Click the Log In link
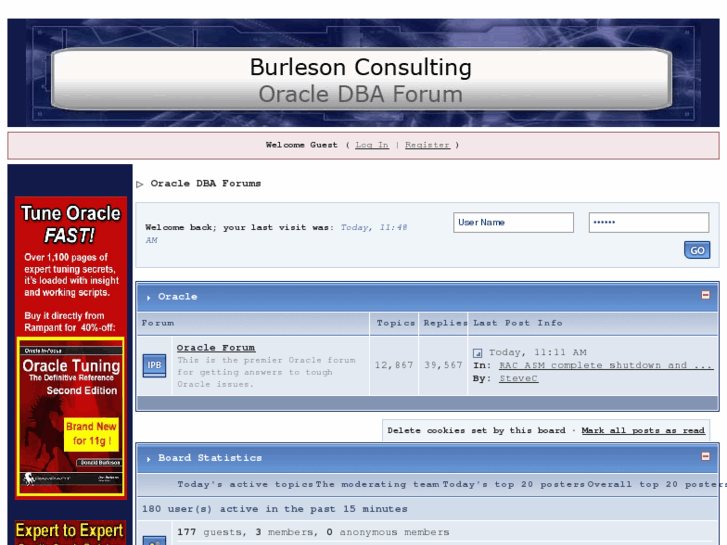 372,145
